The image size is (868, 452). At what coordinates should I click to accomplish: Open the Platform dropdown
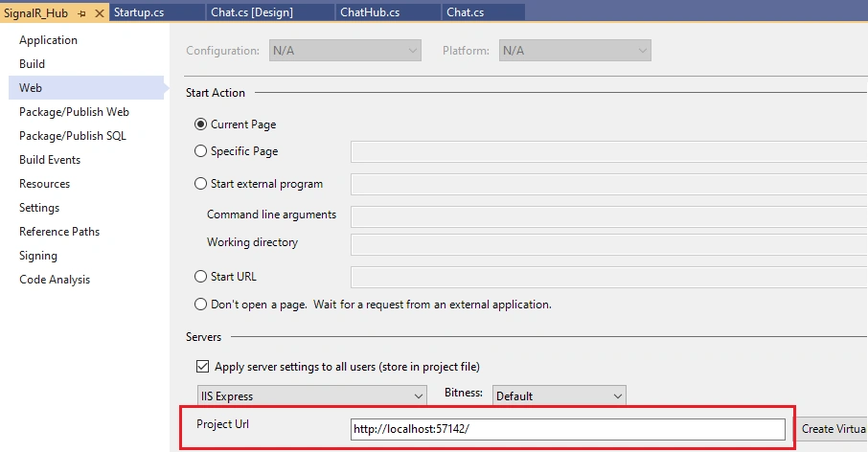[x=575, y=51]
